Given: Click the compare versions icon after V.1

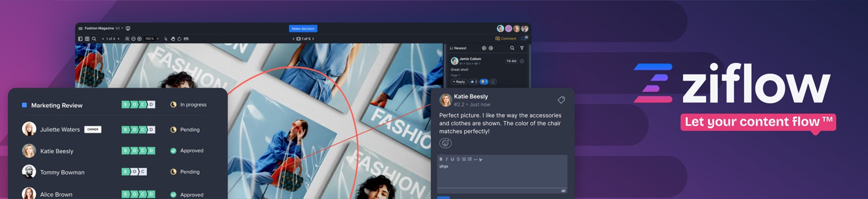Looking at the screenshot, I should coord(128,28).
